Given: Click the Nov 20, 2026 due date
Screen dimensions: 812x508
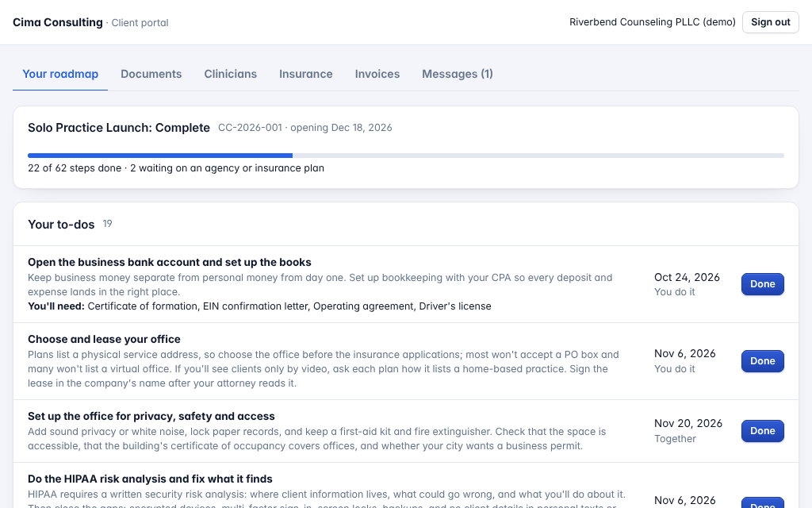Looking at the screenshot, I should [x=688, y=424].
